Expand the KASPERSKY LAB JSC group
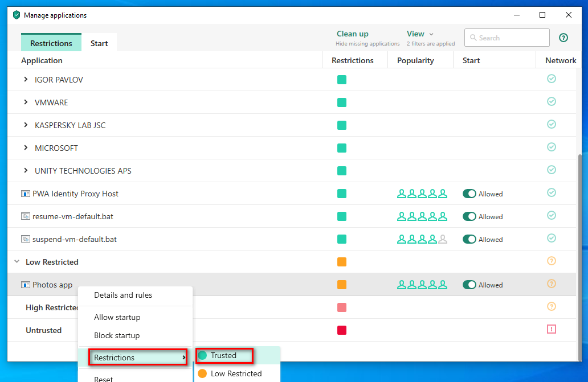Screen dimensions: 588x382 click(x=26, y=125)
